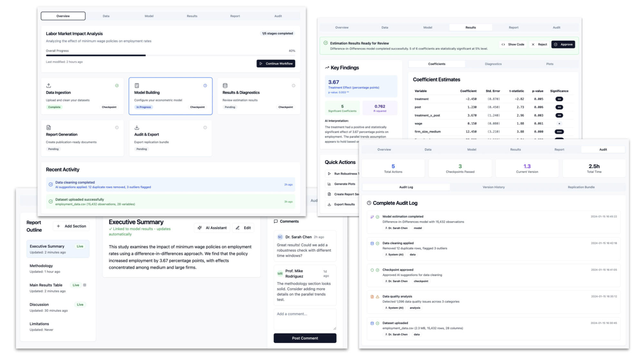
Task: Click the Overall Progress bar
Action: [x=170, y=55]
